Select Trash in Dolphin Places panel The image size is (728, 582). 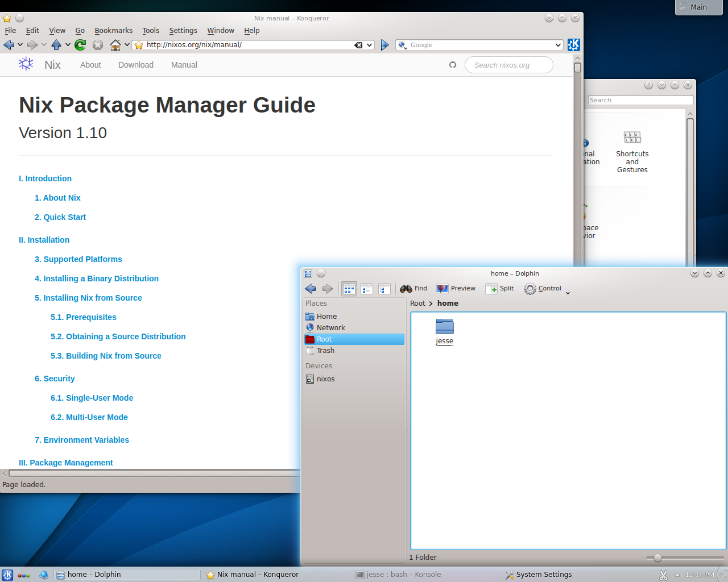pos(354,351)
